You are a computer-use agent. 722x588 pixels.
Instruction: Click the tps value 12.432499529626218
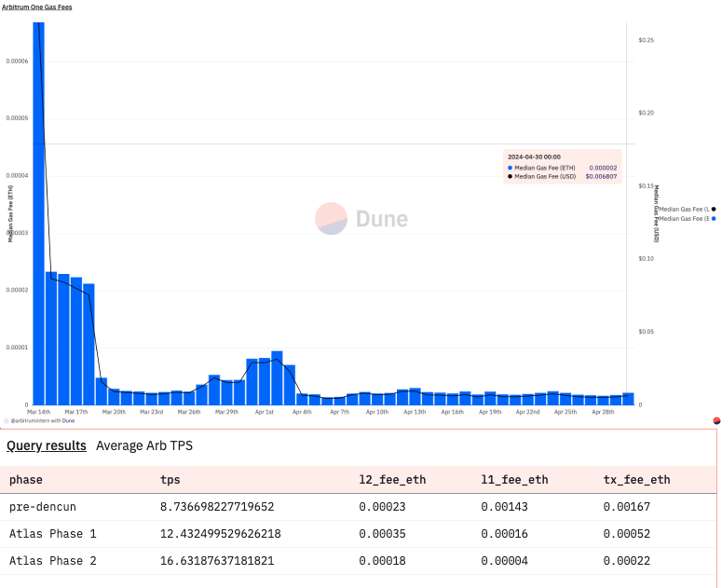click(220, 534)
